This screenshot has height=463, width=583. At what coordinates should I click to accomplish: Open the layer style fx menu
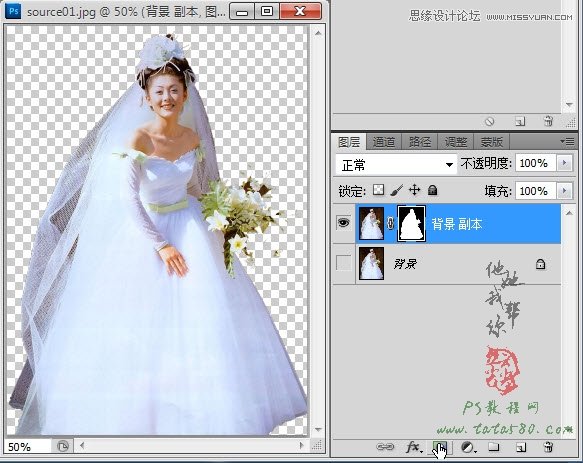pyautogui.click(x=414, y=447)
